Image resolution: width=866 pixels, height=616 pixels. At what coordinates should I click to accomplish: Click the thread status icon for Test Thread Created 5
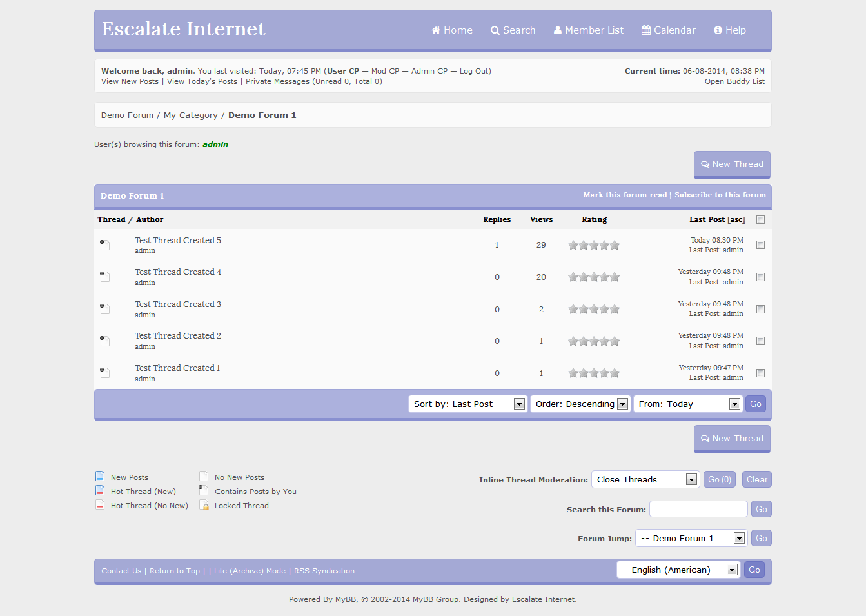pyautogui.click(x=104, y=245)
